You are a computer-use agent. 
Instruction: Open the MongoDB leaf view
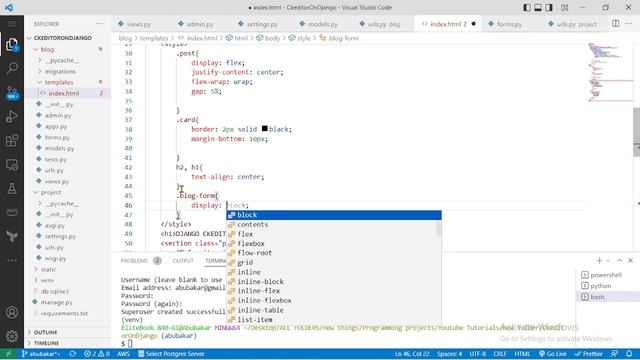tap(12, 236)
